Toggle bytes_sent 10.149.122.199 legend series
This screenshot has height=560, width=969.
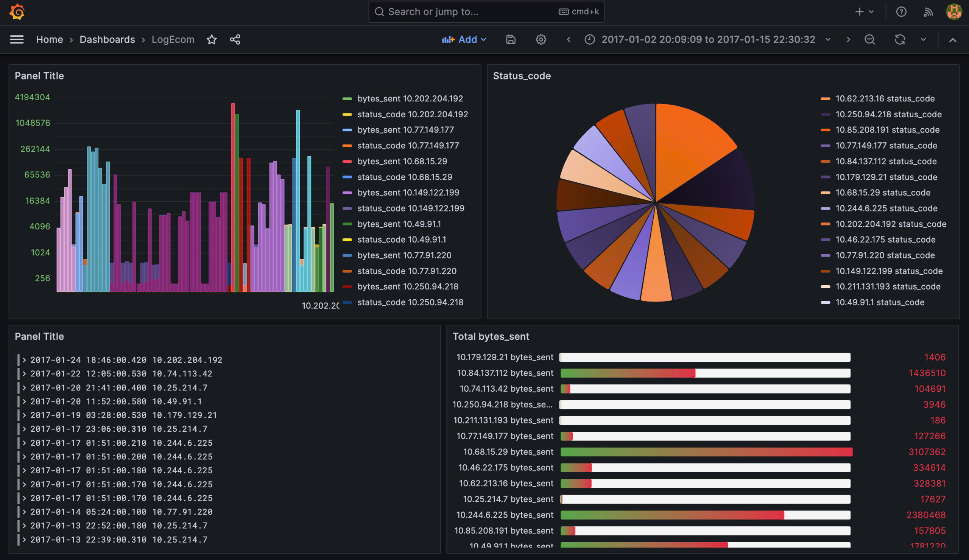(408, 192)
